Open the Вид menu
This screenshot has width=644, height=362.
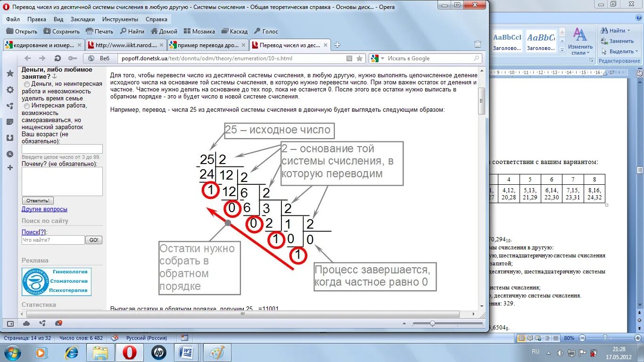click(58, 19)
